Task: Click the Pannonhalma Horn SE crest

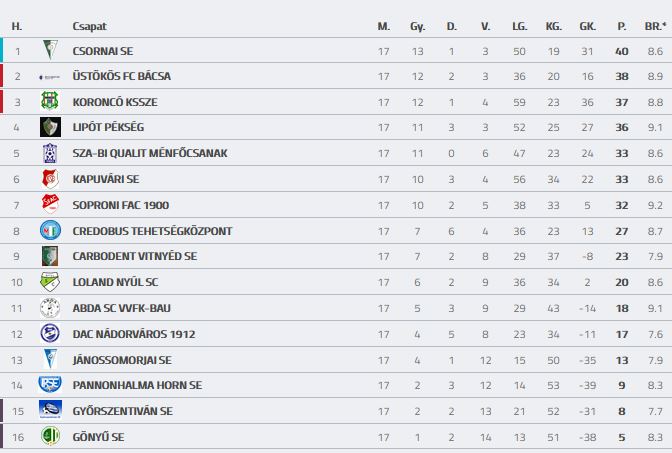Action: click(49, 385)
